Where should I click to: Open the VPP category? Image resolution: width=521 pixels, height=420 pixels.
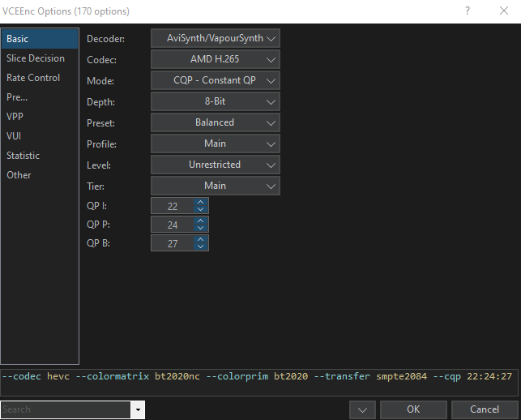click(x=40, y=117)
